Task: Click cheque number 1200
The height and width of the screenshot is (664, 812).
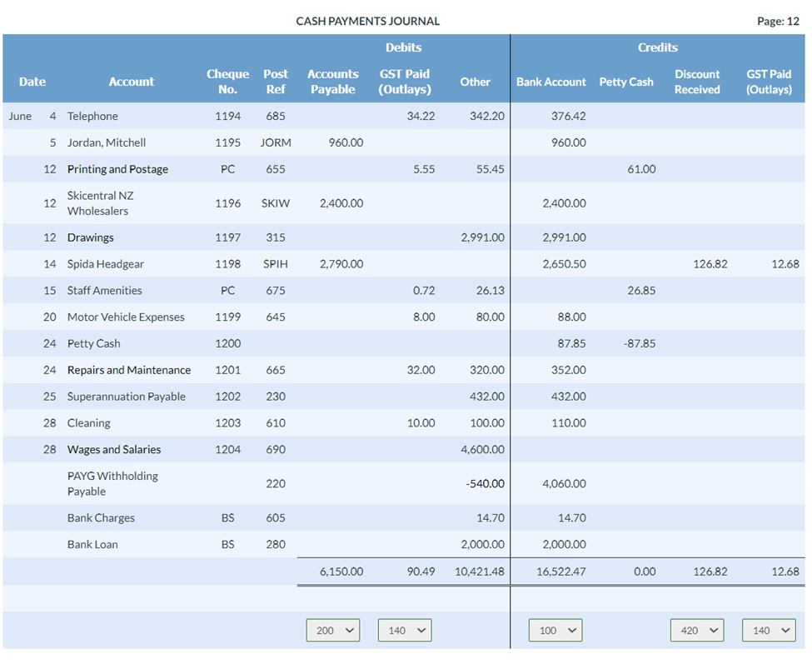Action: (228, 343)
